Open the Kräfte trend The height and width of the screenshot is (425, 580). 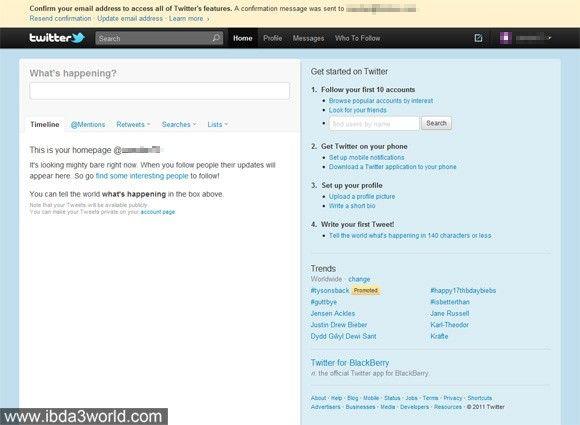point(439,337)
